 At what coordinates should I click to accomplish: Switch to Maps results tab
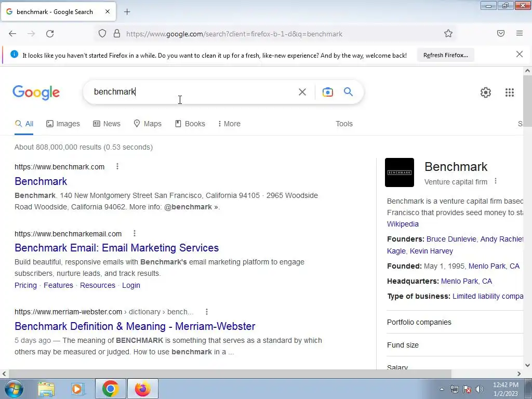(x=147, y=124)
